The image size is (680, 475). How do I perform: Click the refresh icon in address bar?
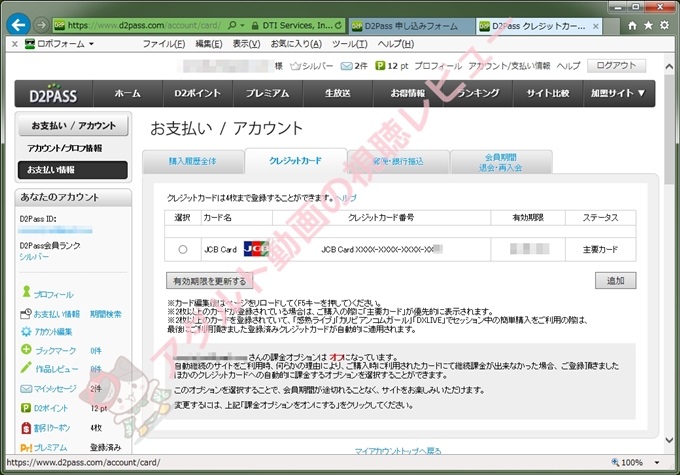point(338,25)
